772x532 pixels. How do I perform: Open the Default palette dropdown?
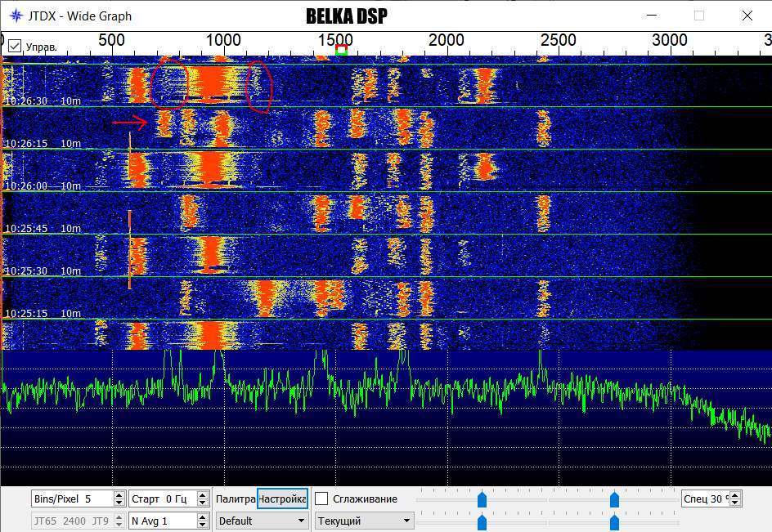(263, 521)
